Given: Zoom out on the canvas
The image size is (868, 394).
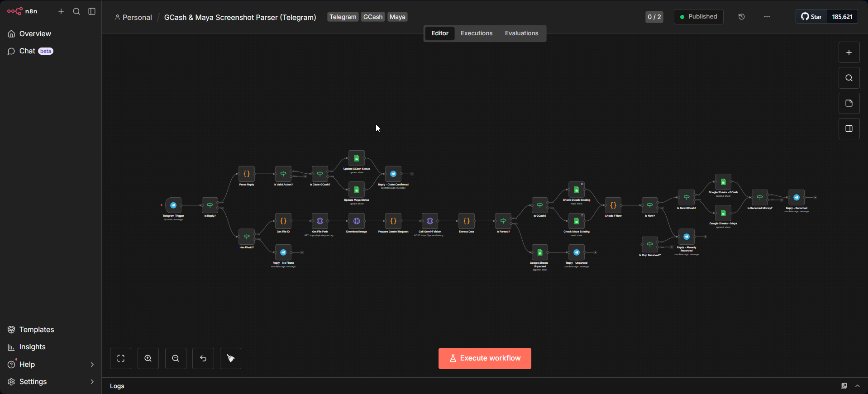Looking at the screenshot, I should click(x=176, y=358).
